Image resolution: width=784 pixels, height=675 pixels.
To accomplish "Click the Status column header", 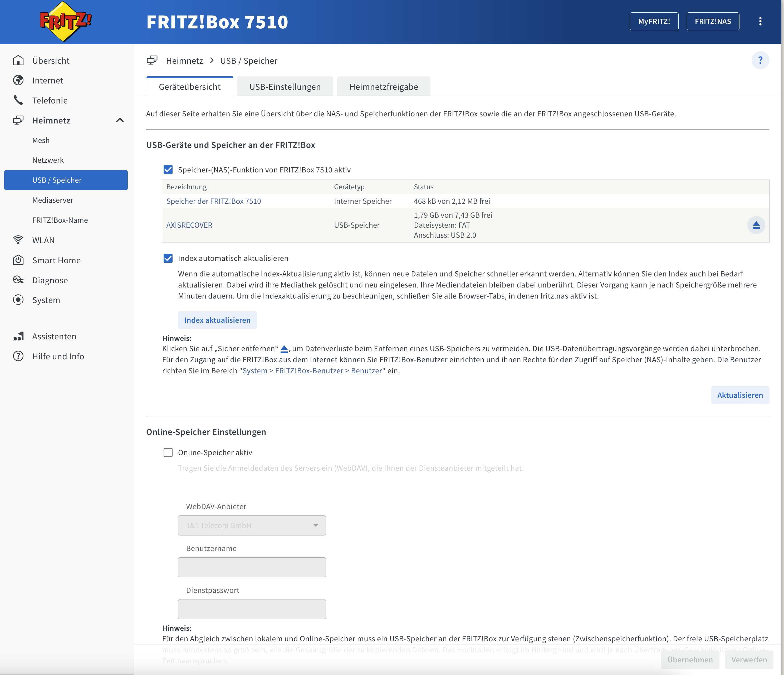I will [423, 187].
